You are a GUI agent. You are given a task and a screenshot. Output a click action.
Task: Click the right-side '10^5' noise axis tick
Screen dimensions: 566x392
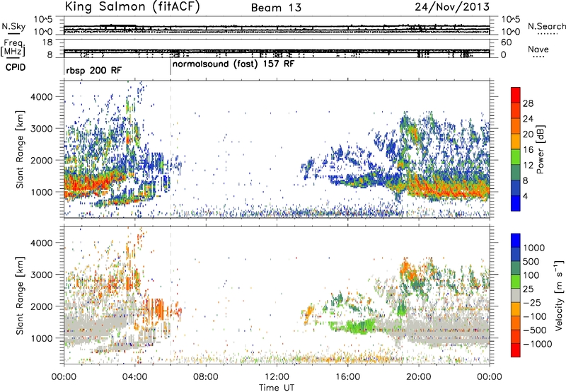511,20
